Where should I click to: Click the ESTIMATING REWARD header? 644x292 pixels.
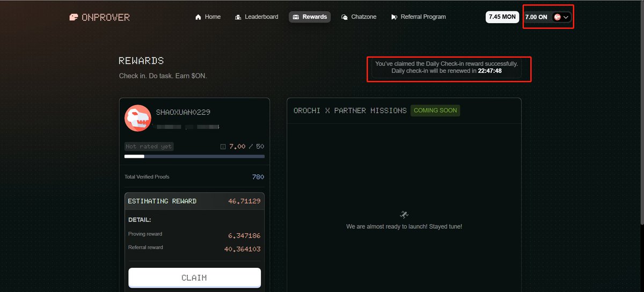coord(162,201)
